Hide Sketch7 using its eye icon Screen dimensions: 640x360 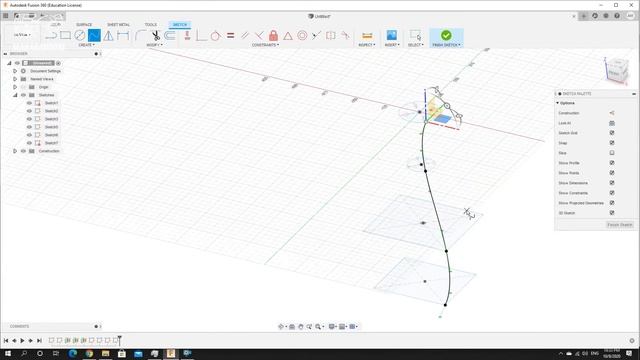coord(29,143)
